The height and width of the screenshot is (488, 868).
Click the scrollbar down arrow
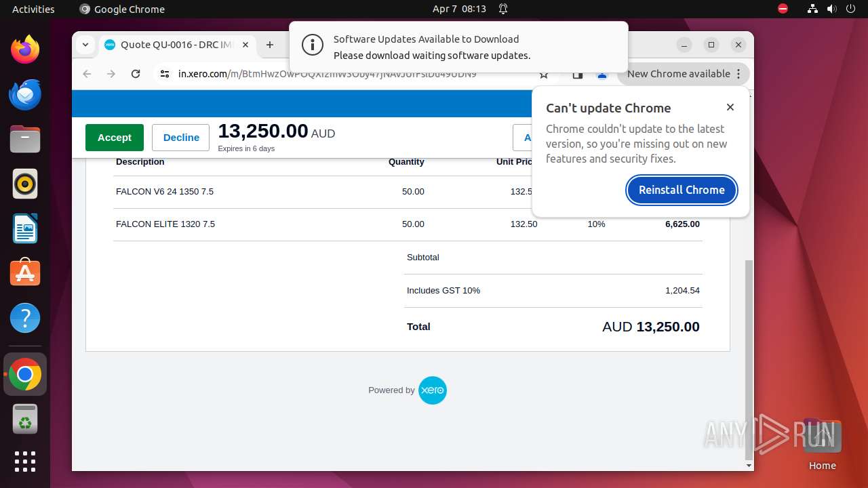click(749, 466)
